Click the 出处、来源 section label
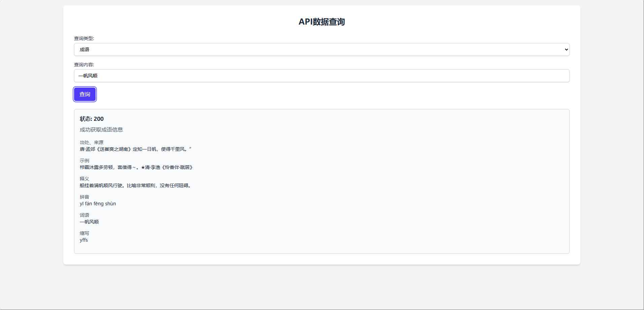644x310 pixels. 91,142
